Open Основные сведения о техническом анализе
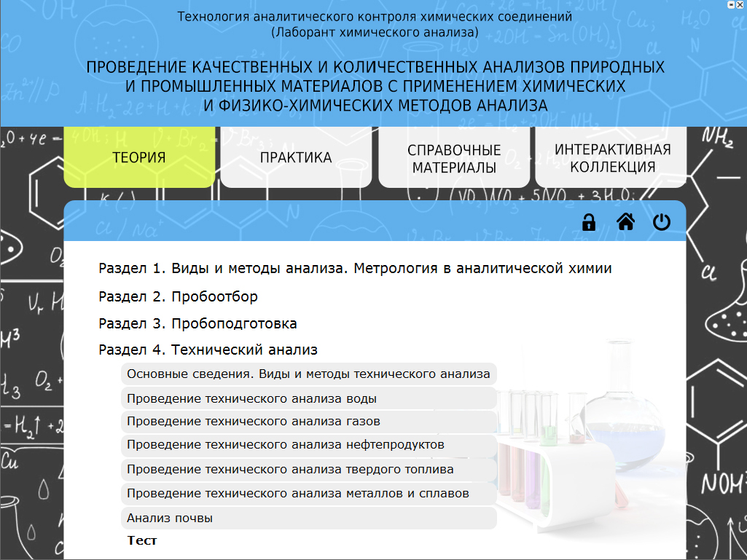 (308, 374)
